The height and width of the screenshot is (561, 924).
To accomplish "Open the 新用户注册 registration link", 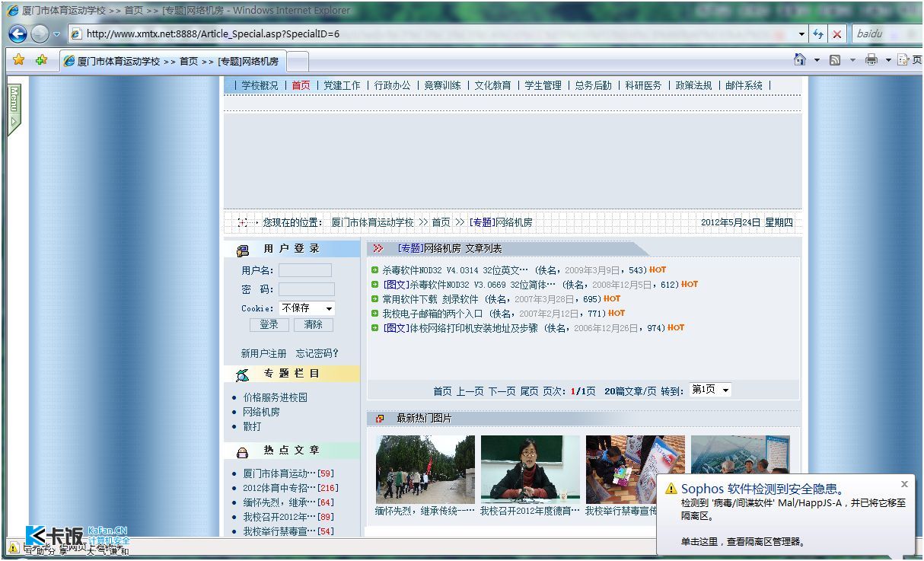I will click(x=263, y=353).
